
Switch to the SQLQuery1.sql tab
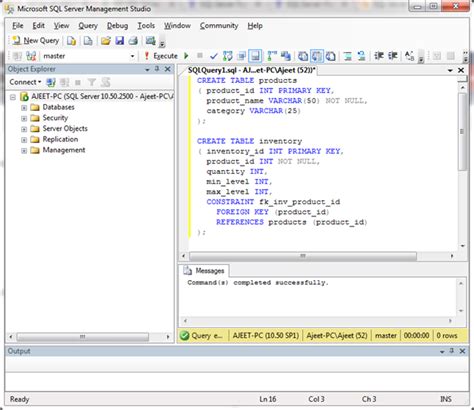pos(251,70)
